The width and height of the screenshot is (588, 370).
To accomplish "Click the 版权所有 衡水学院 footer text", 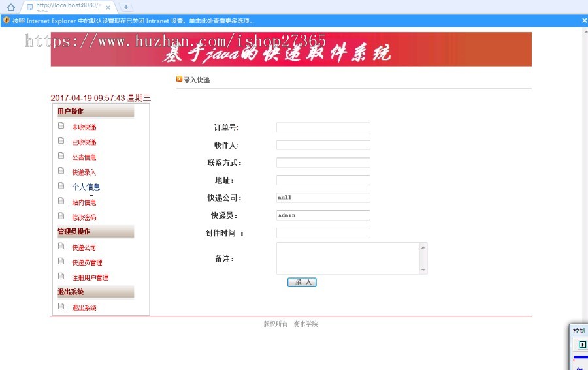I will pyautogui.click(x=291, y=324).
